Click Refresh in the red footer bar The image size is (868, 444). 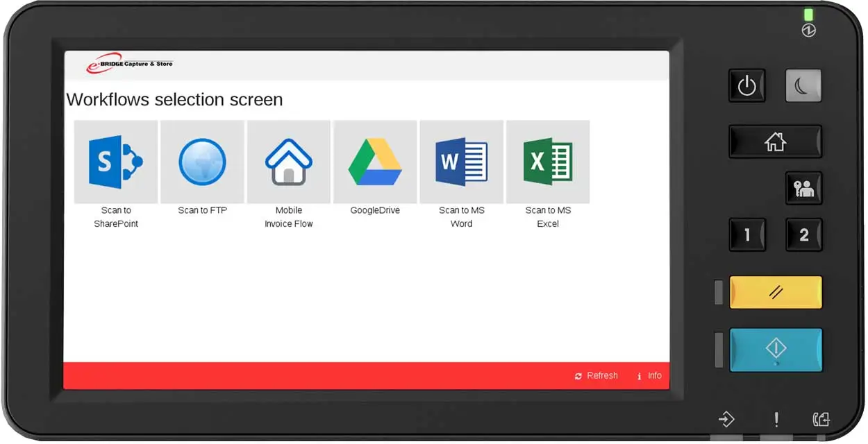tap(596, 375)
